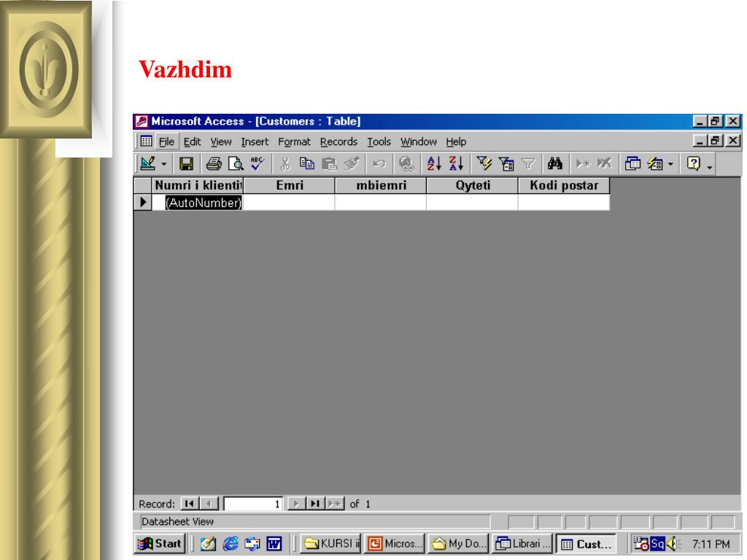The width and height of the screenshot is (747, 560).
Task: Click the Paste clipboard icon
Action: [329, 164]
